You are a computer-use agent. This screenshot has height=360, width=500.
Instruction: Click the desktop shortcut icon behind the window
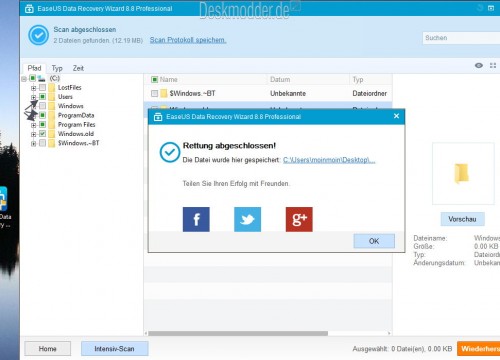(x=3, y=199)
